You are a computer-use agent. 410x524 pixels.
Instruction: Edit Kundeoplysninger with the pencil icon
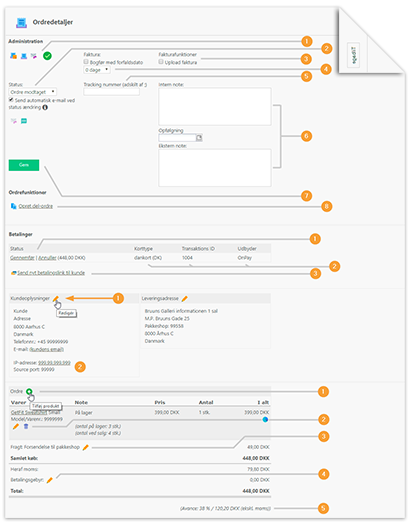click(56, 298)
